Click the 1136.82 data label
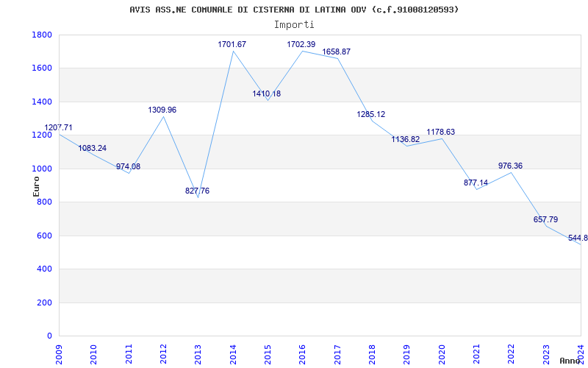Screen dimensions: 588x368 [x=406, y=140]
